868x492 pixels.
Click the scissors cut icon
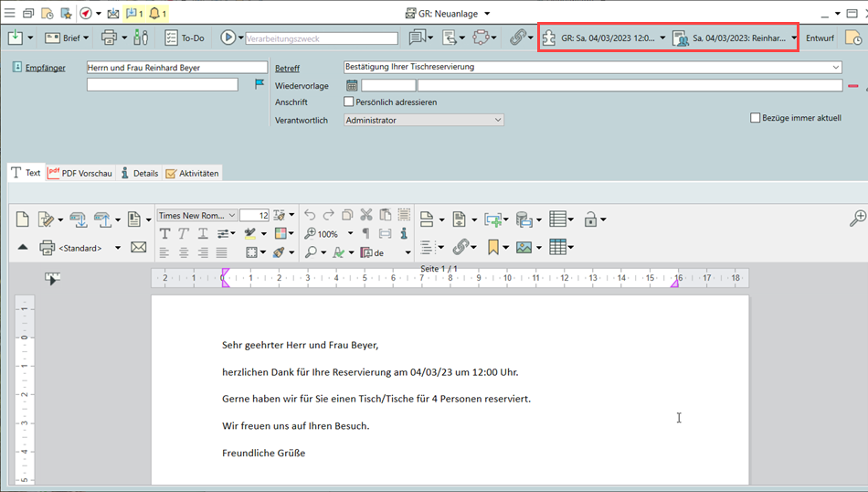point(366,215)
